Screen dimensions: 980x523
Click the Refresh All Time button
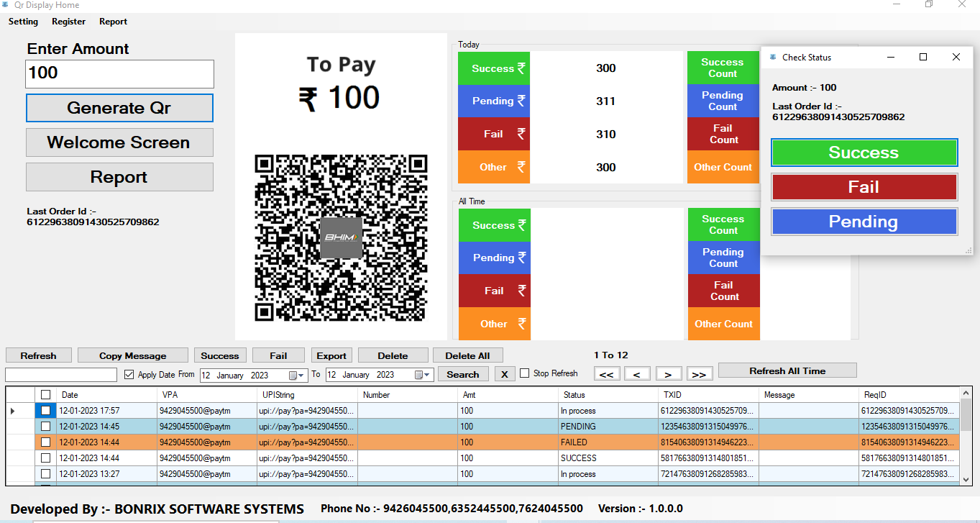point(787,370)
